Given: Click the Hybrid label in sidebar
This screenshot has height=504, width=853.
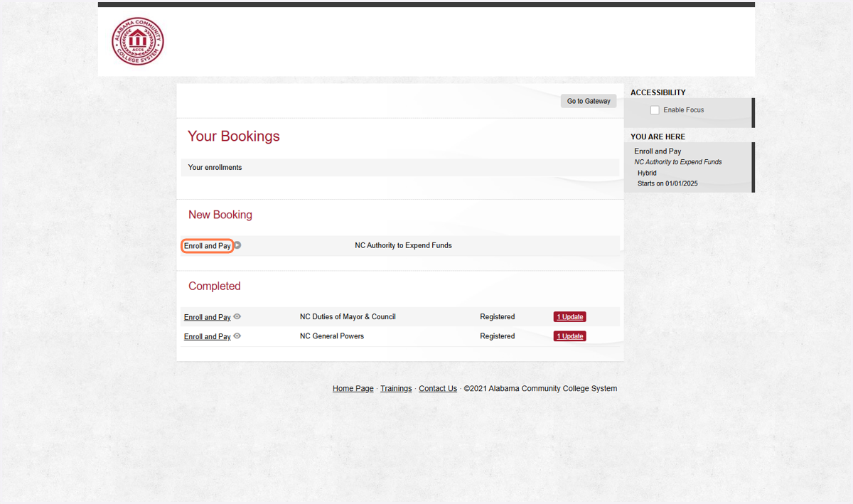Looking at the screenshot, I should point(647,173).
